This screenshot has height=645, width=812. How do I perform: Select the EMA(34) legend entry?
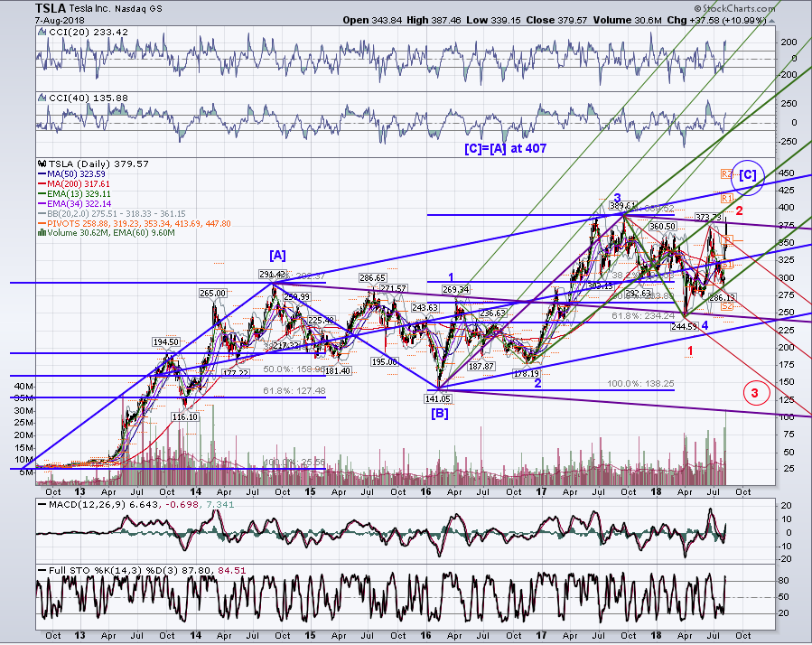coord(75,203)
